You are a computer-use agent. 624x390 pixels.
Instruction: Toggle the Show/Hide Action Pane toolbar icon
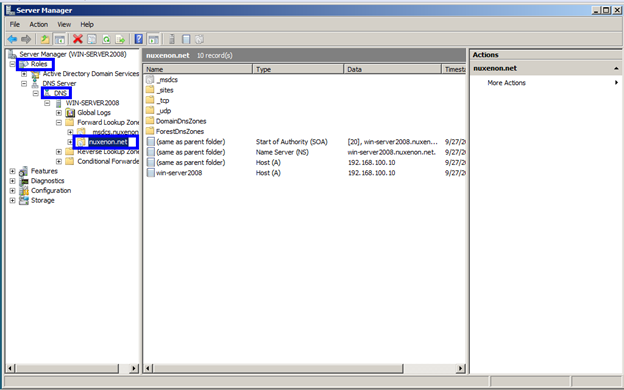[153, 39]
